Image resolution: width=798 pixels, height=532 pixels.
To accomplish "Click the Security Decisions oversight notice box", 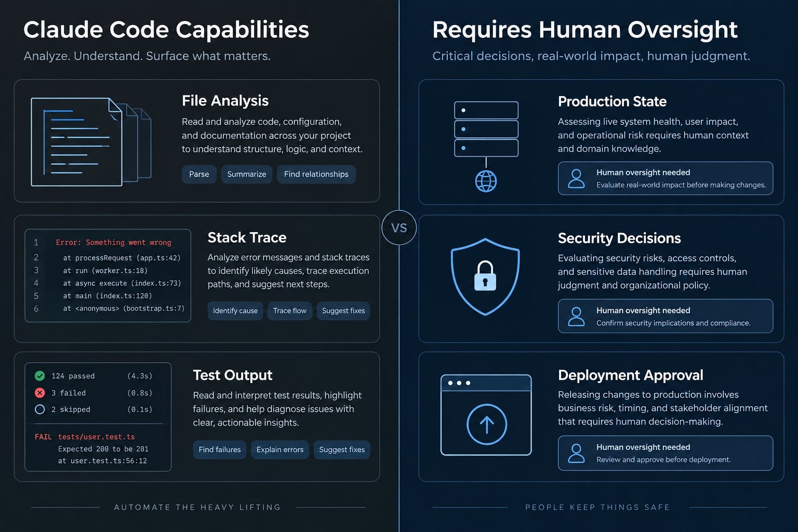I will [666, 316].
